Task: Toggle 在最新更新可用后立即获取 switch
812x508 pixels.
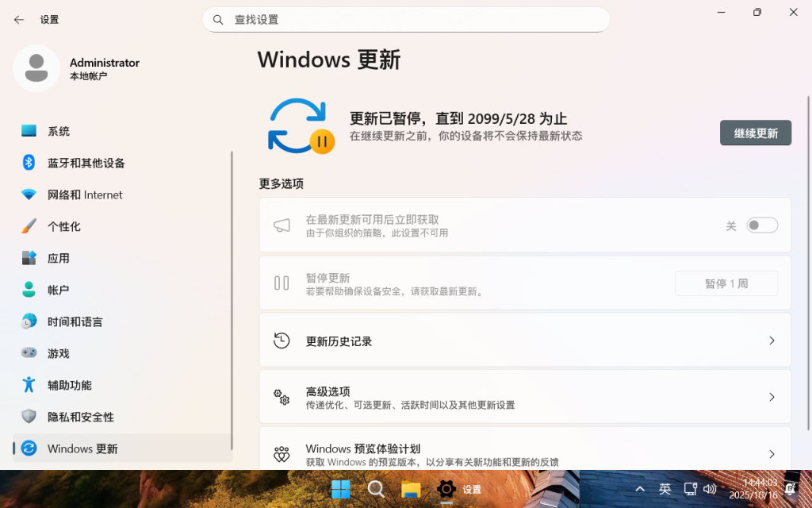Action: pyautogui.click(x=761, y=225)
